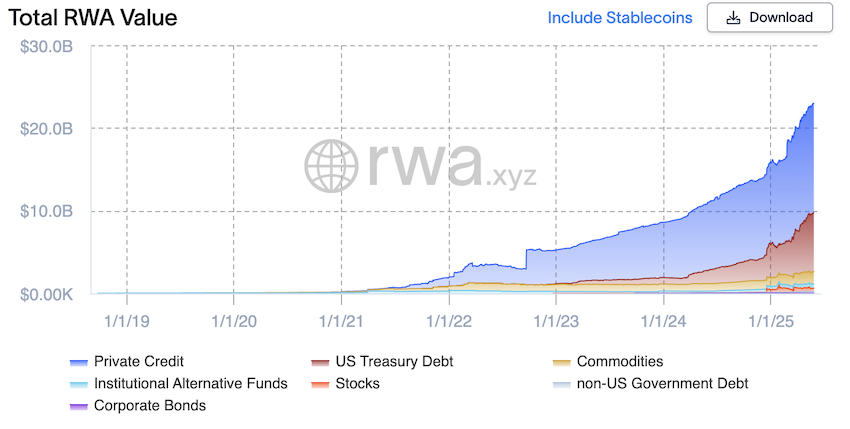Select the 1/1/23 x-axis date label
This screenshot has width=850, height=429.
[x=556, y=321]
